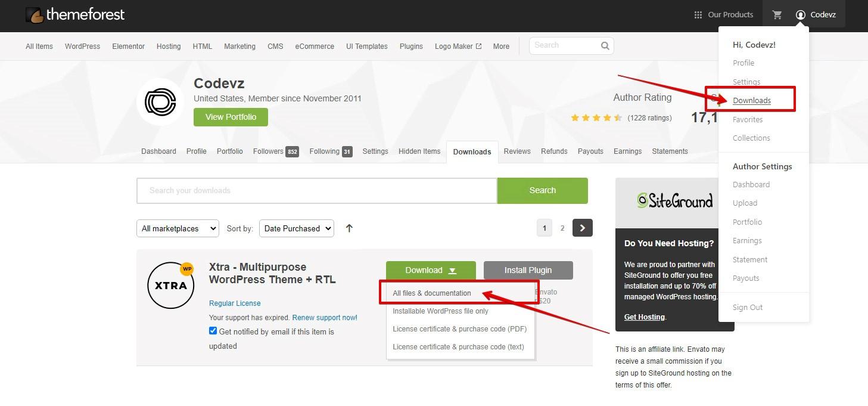The width and height of the screenshot is (868, 406).
Task: Click the Codevz profile avatar logo
Action: pos(160,102)
